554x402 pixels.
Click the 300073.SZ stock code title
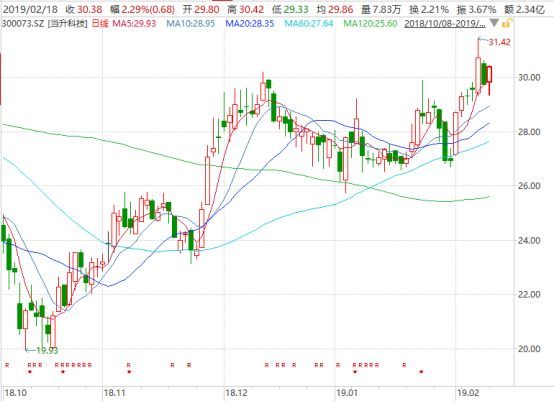point(23,24)
